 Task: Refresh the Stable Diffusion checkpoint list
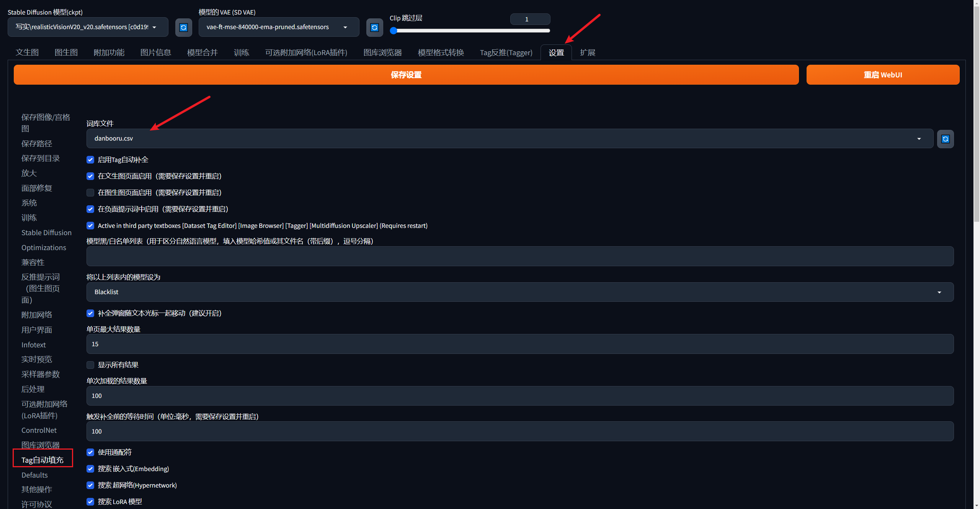click(x=183, y=27)
